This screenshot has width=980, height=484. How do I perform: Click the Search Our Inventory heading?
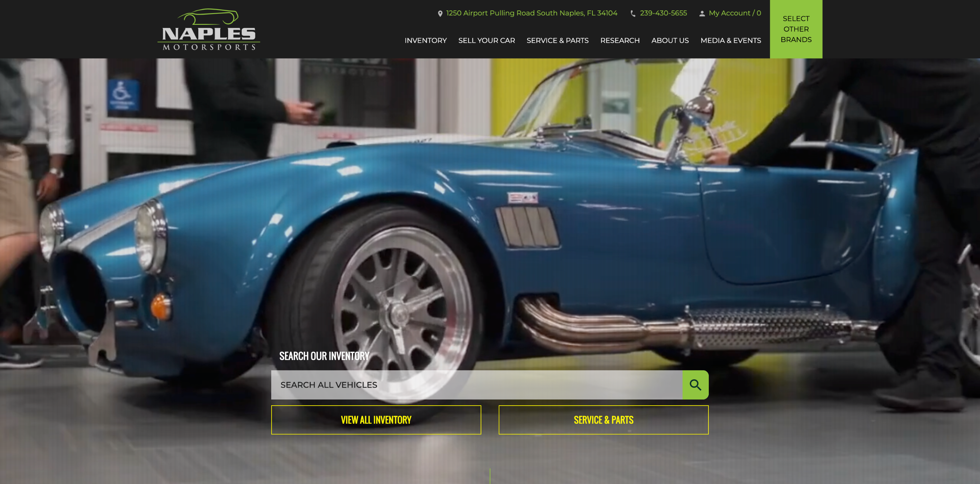(x=324, y=356)
